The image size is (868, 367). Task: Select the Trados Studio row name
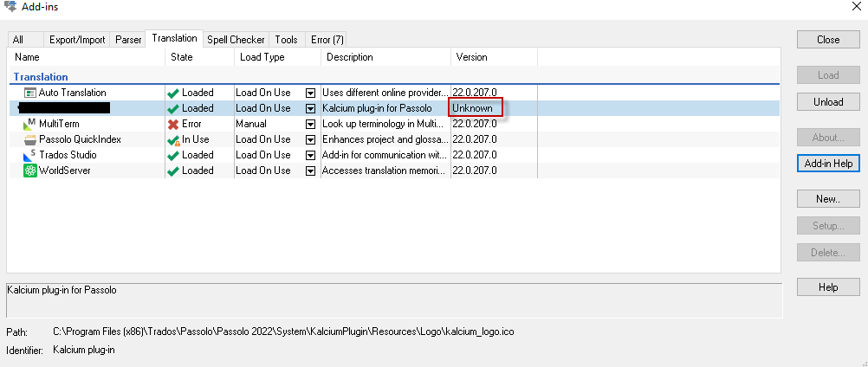pos(68,155)
